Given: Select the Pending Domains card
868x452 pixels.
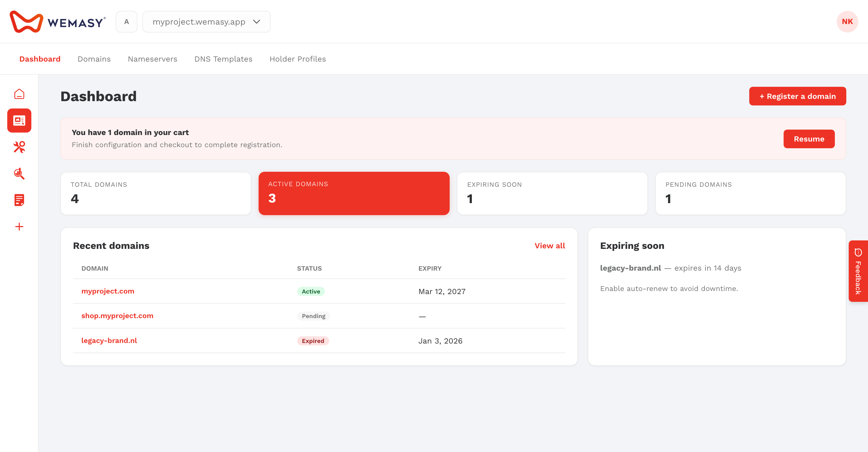Looking at the screenshot, I should tap(750, 193).
